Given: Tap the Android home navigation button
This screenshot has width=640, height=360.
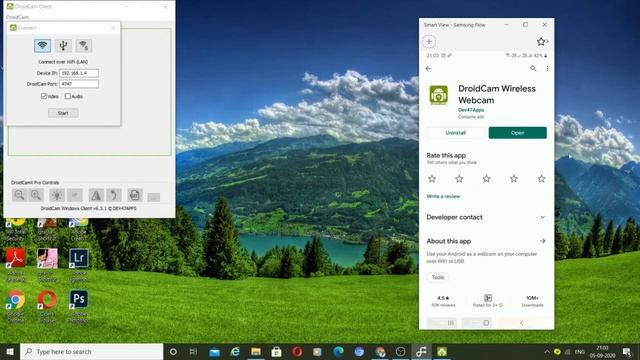Looking at the screenshot, I should [x=486, y=323].
